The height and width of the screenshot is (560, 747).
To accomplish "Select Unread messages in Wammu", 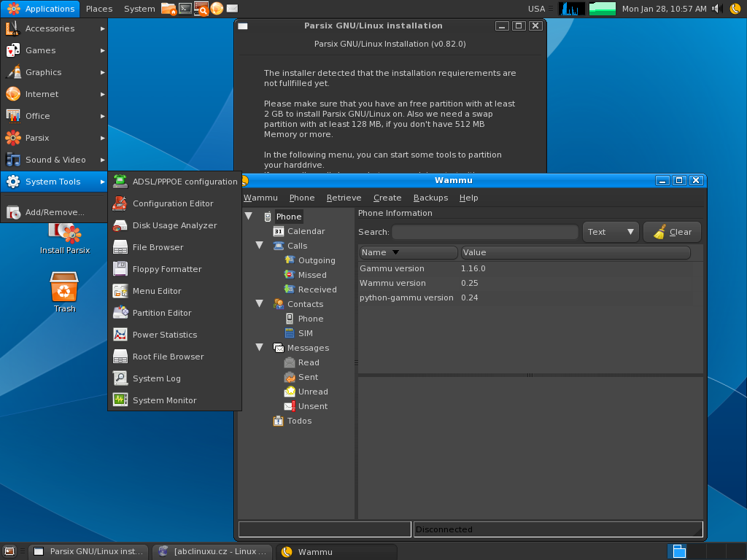I will 313,392.
